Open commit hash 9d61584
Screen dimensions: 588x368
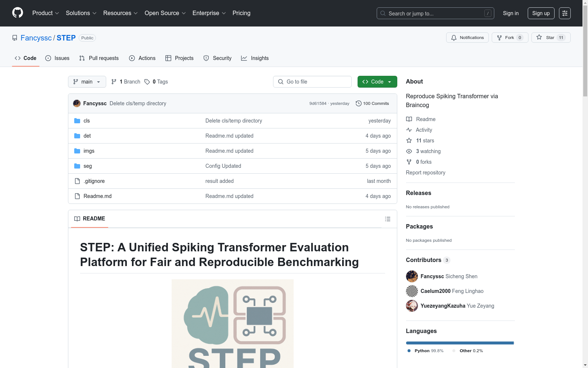pos(318,103)
